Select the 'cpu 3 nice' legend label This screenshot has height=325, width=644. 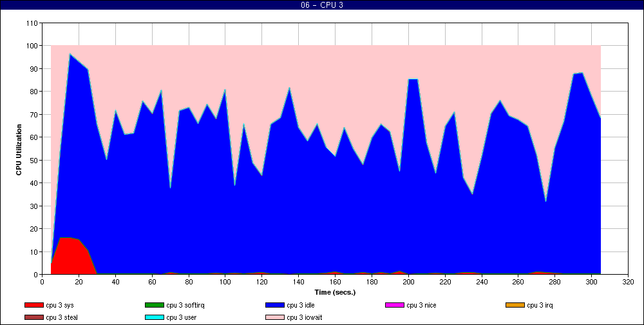pyautogui.click(x=421, y=306)
